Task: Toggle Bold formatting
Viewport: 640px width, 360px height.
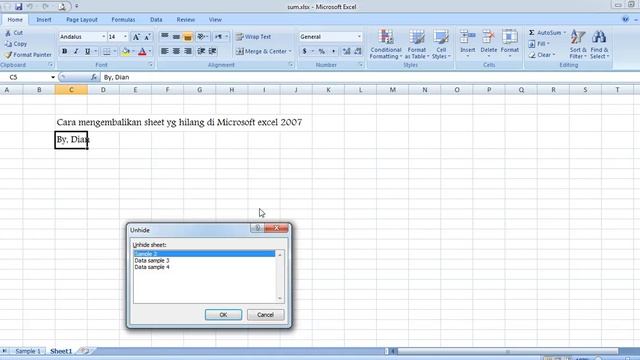Action: pyautogui.click(x=64, y=51)
